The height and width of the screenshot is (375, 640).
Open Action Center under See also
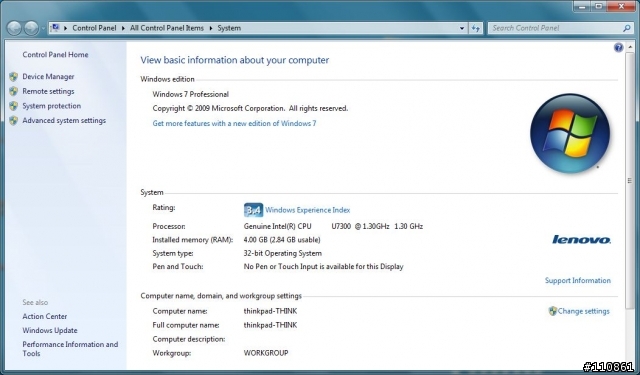point(44,317)
